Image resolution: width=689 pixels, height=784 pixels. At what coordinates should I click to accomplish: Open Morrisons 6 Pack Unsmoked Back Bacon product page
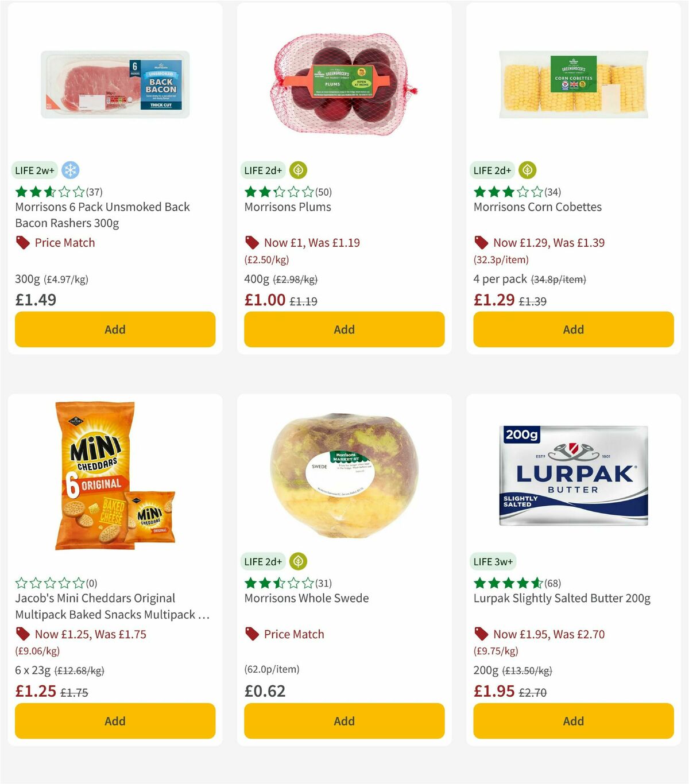[102, 215]
